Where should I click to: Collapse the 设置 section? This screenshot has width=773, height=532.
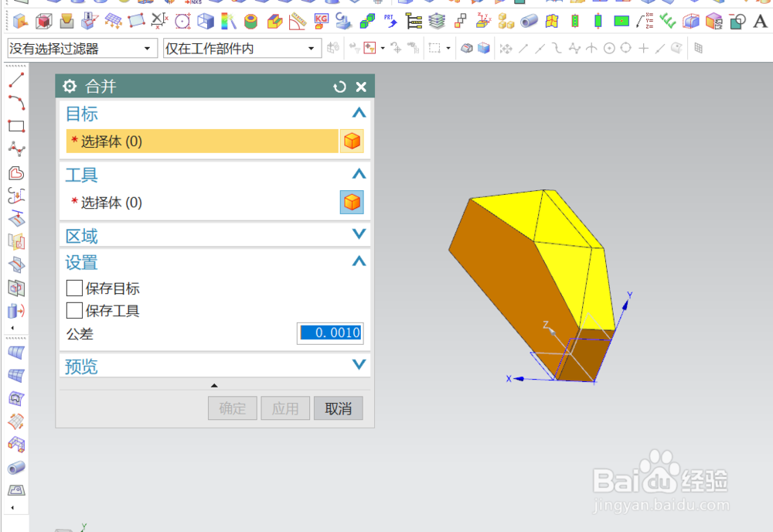359,261
